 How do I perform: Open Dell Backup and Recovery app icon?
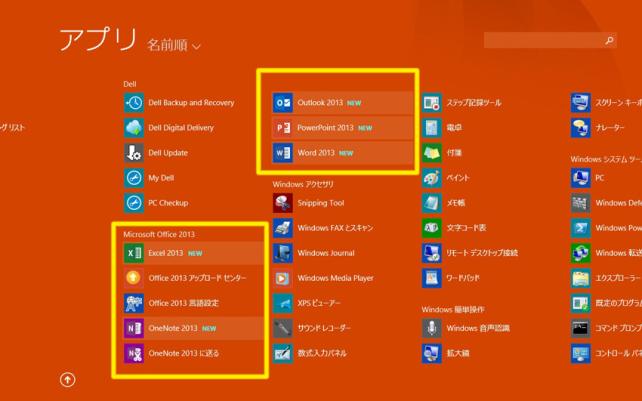(x=133, y=102)
